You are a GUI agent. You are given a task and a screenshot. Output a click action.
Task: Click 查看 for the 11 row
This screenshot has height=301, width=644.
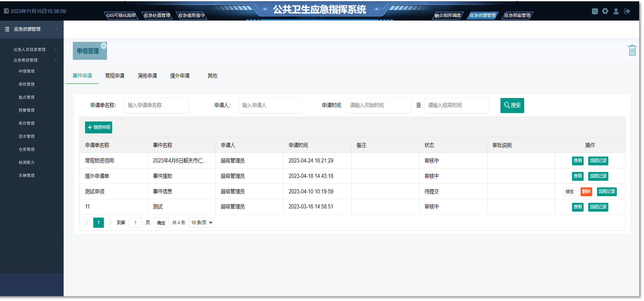[x=578, y=207]
